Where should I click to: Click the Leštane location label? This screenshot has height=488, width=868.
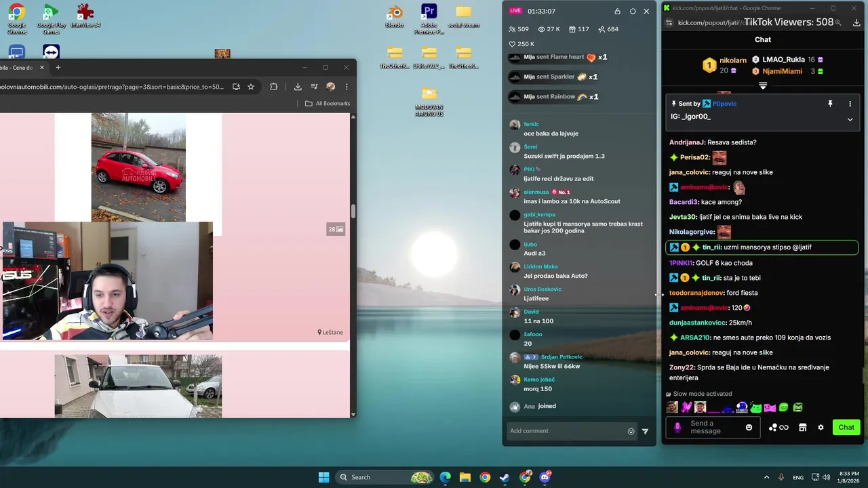[330, 332]
